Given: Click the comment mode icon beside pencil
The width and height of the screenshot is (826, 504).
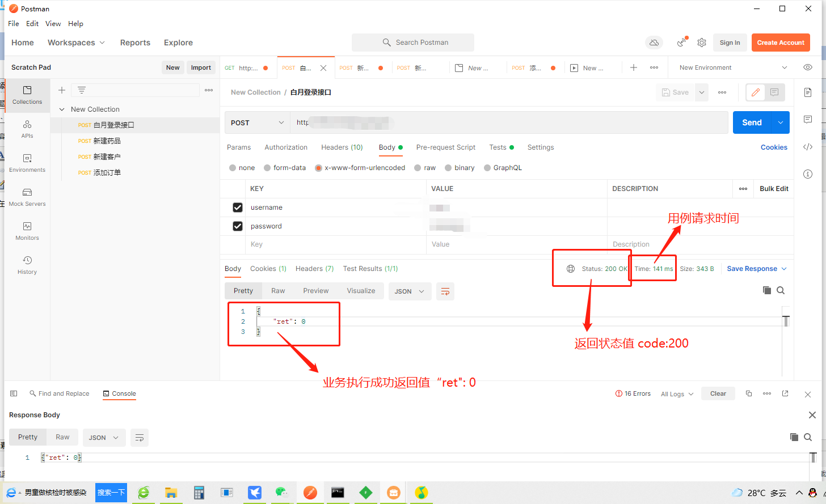Looking at the screenshot, I should [774, 92].
